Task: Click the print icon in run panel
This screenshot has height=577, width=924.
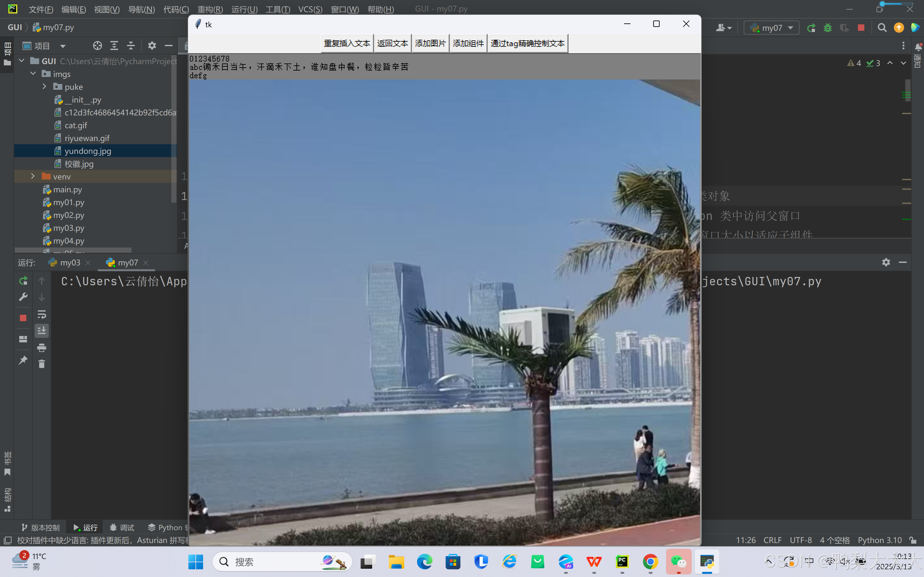Action: [x=42, y=347]
